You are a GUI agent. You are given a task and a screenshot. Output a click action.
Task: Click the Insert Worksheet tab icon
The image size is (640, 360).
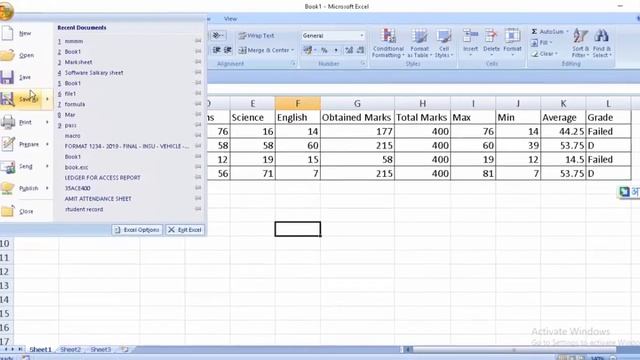tap(125, 349)
